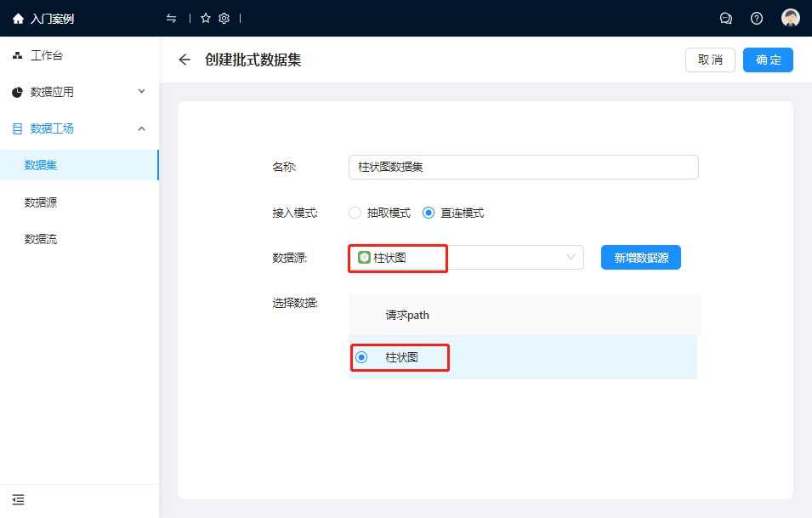The image size is (812, 518).
Task: Click the 名称 input field
Action: point(523,167)
